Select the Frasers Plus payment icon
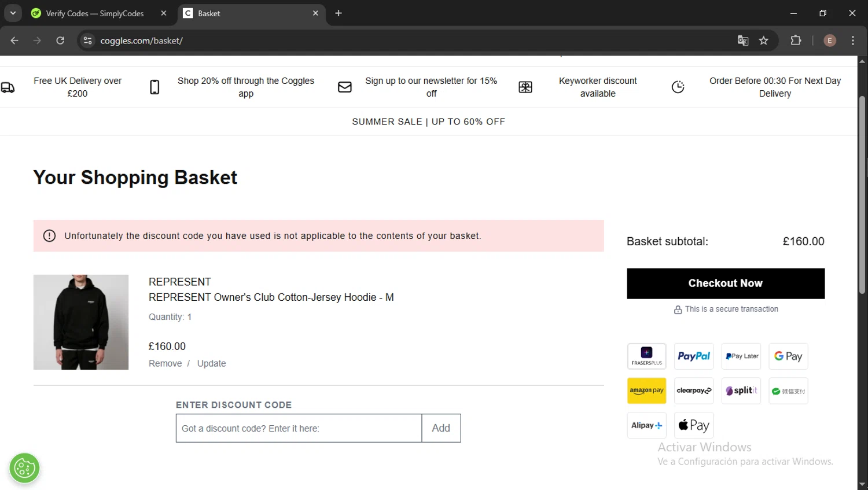The height and width of the screenshot is (490, 868). point(646,356)
